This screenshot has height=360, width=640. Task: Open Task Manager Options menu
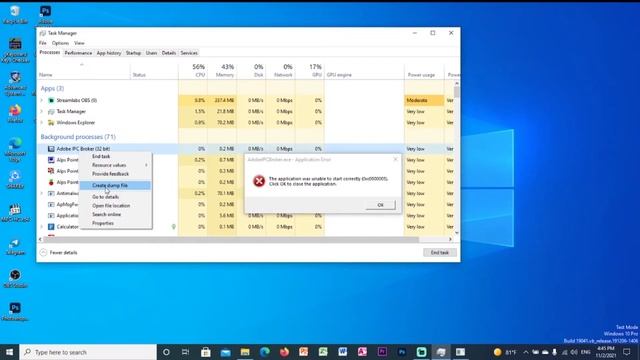(x=60, y=43)
